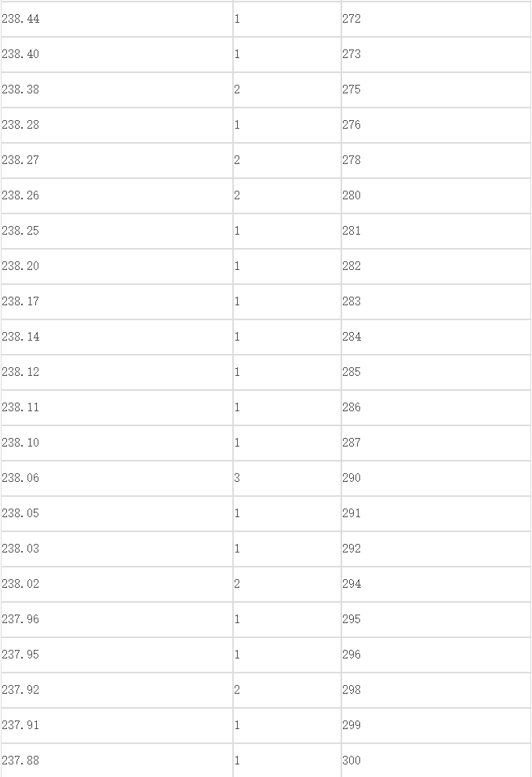Screen dimensions: 532x777
Task: Select the cell showing 238.40
Action: point(116,54)
